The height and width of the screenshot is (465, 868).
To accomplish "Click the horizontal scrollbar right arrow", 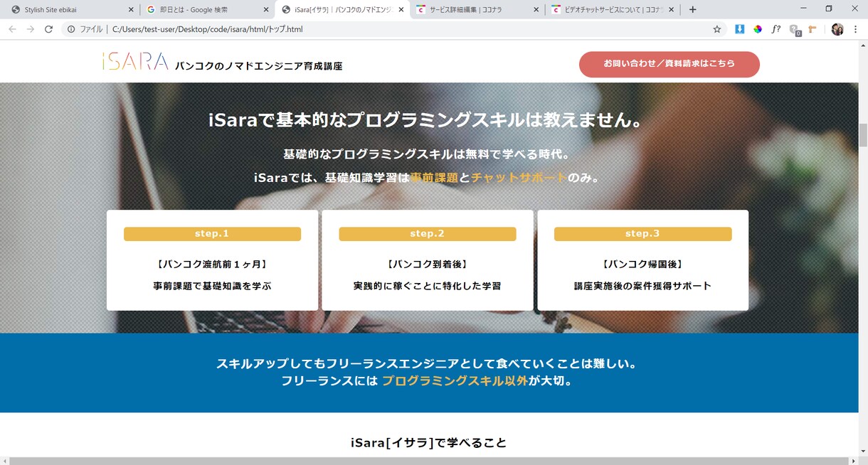I will (853, 461).
